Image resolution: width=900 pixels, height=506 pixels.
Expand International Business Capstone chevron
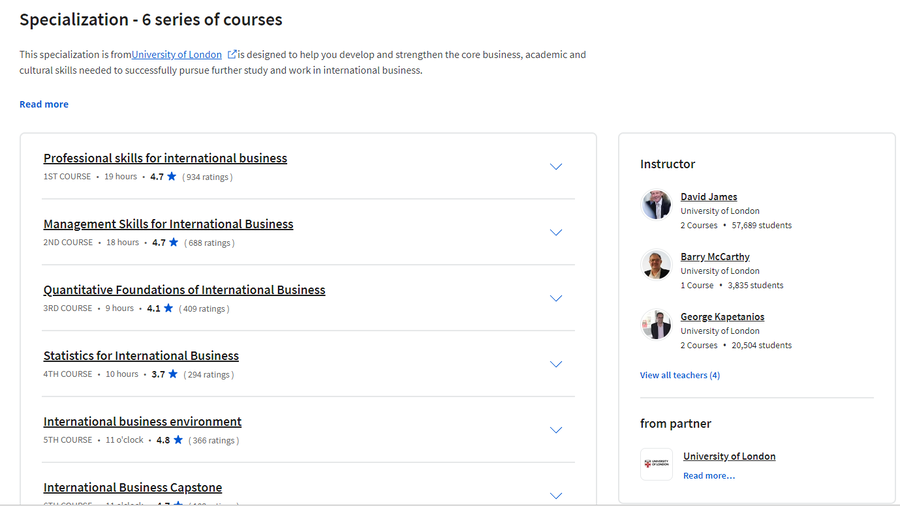point(556,496)
